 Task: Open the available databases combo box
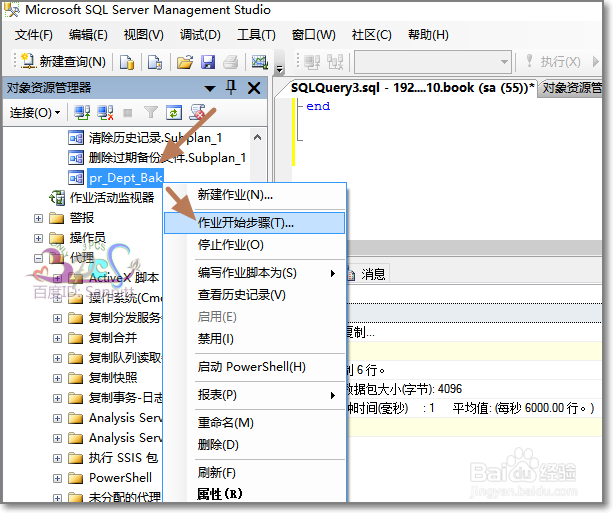(433, 62)
